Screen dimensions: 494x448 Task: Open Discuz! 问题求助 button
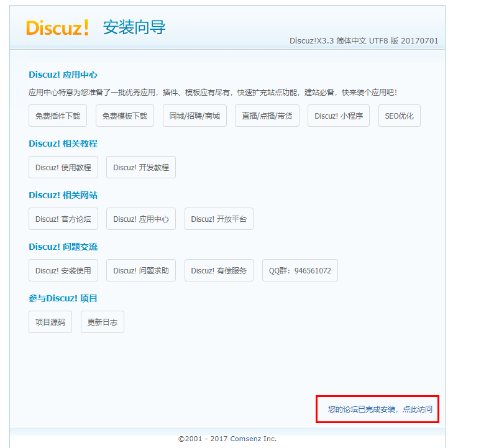coord(141,270)
